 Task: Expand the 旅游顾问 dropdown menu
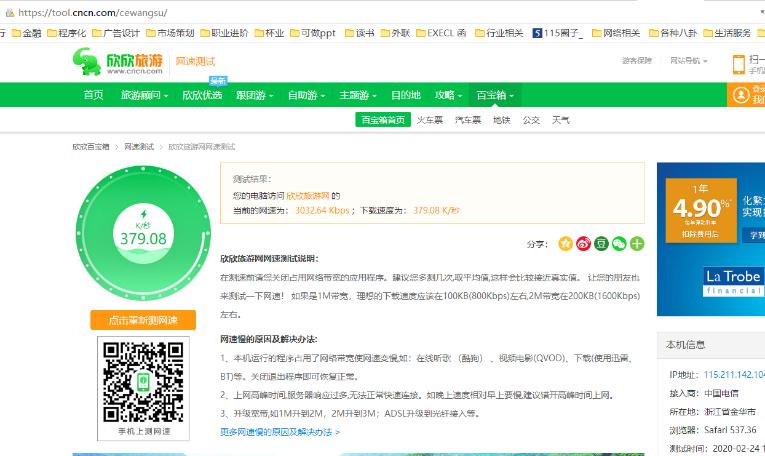tap(144, 95)
